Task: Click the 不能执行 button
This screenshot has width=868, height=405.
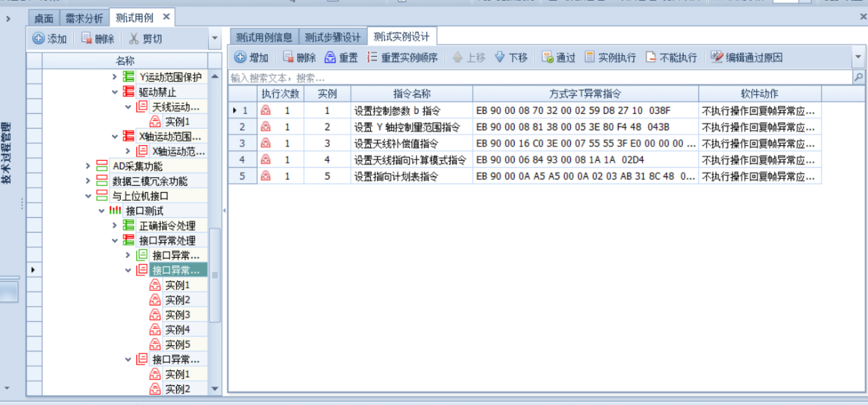Action: 671,58
